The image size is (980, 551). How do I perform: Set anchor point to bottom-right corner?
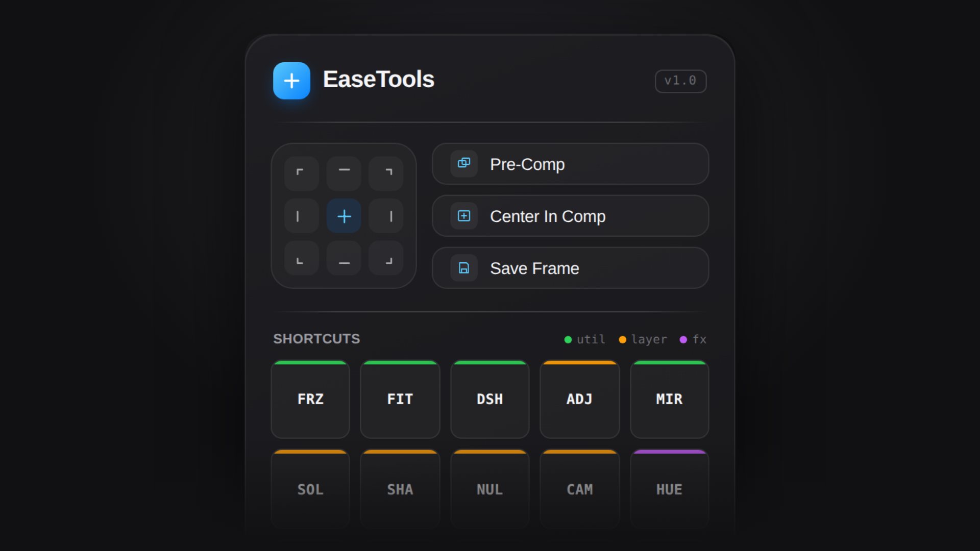point(386,258)
